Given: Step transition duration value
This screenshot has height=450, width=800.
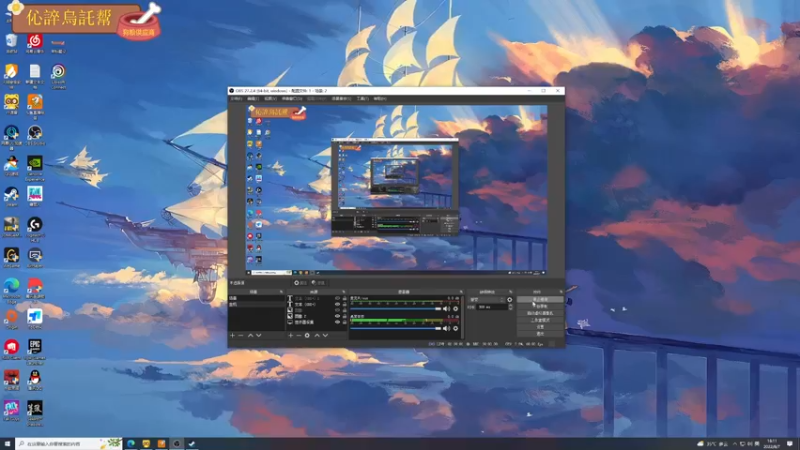Looking at the screenshot, I should click(x=510, y=307).
